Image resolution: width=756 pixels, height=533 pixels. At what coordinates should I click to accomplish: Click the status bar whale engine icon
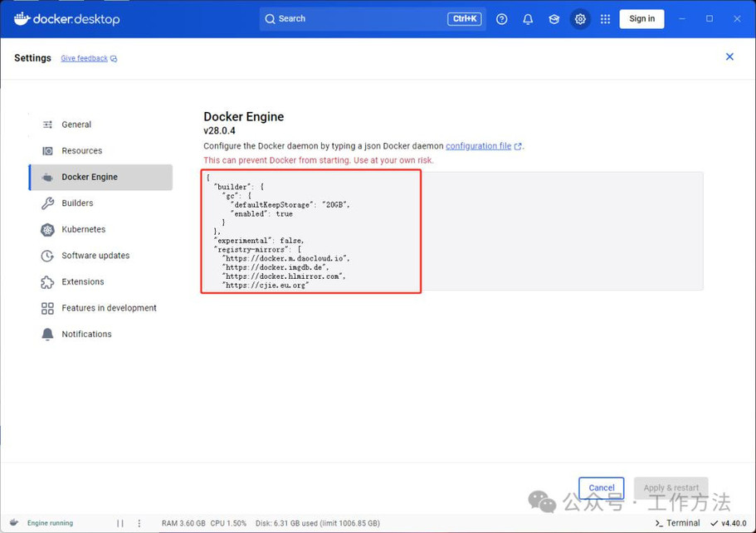click(x=14, y=523)
